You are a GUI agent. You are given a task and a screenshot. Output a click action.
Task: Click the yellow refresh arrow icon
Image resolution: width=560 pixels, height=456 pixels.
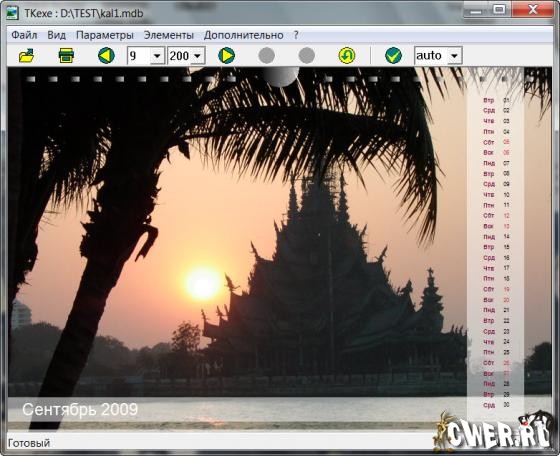pyautogui.click(x=346, y=56)
